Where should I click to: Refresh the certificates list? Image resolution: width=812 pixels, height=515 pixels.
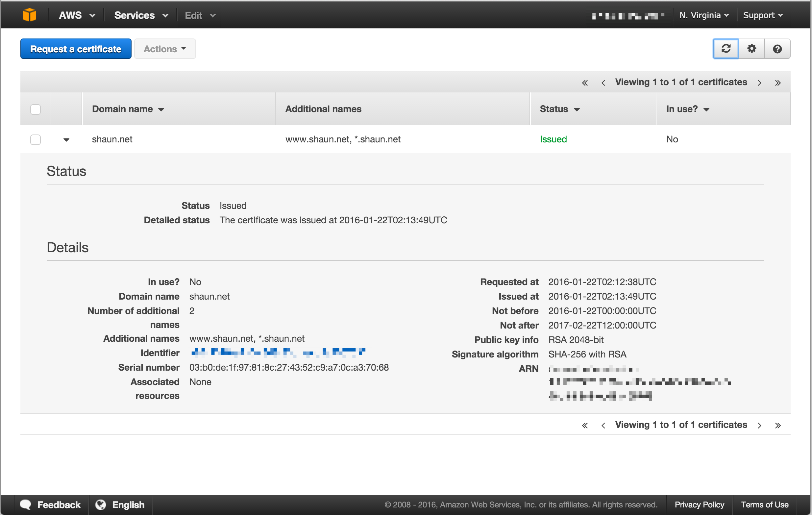tap(726, 49)
